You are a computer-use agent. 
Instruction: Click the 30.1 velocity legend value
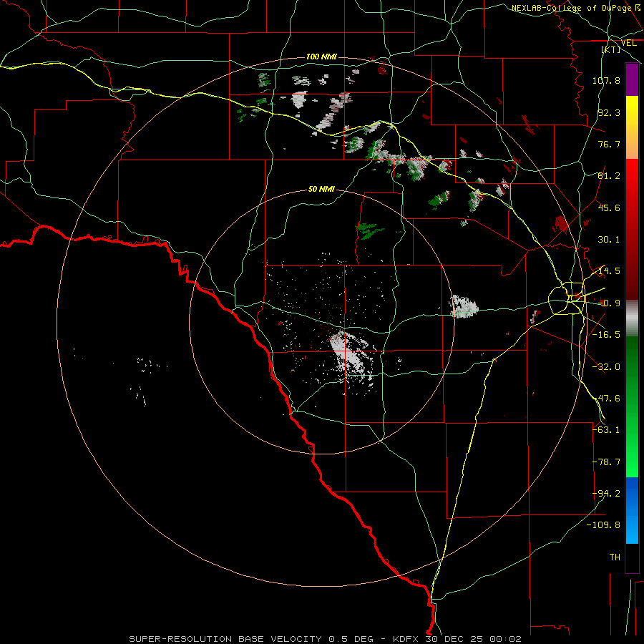(609, 240)
